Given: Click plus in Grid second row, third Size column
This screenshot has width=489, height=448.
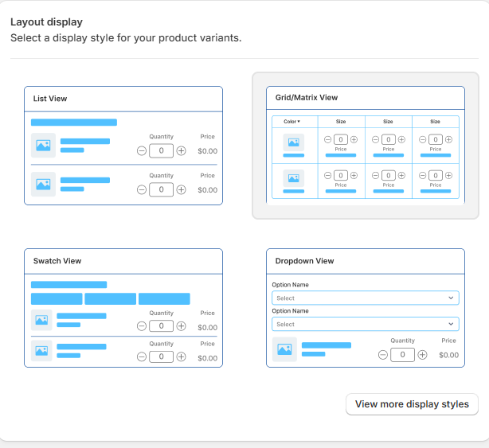Looking at the screenshot, I should point(448,175).
